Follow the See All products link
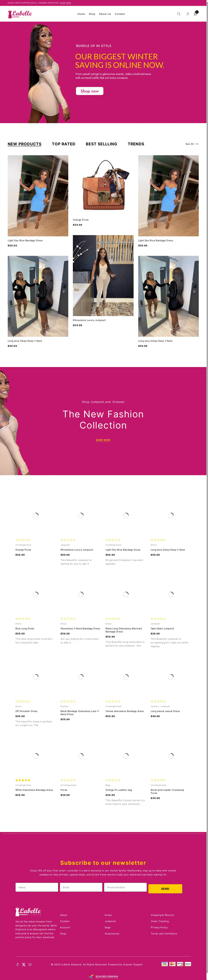This screenshot has width=208, height=980. tap(192, 144)
